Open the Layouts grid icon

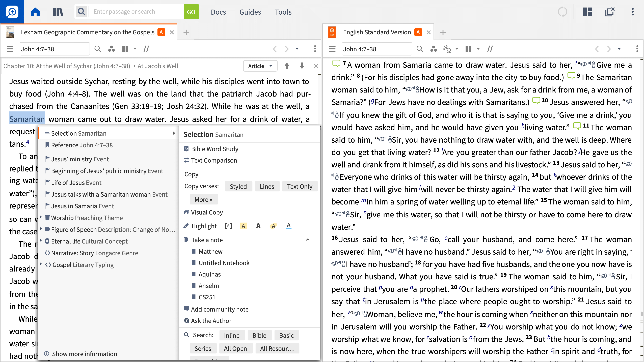[x=587, y=12]
